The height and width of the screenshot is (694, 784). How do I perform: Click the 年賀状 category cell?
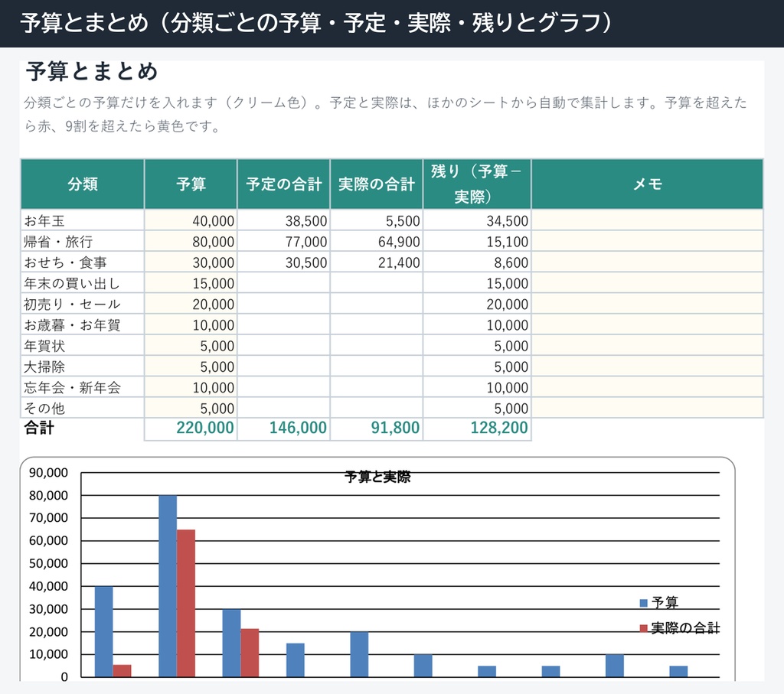click(83, 346)
